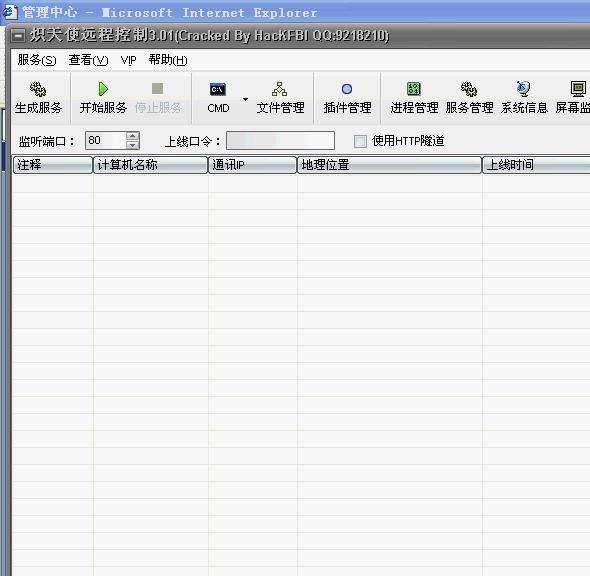Screen dimensions: 590x576
Task: Click the 生成服务 gears icon
Action: (38, 89)
